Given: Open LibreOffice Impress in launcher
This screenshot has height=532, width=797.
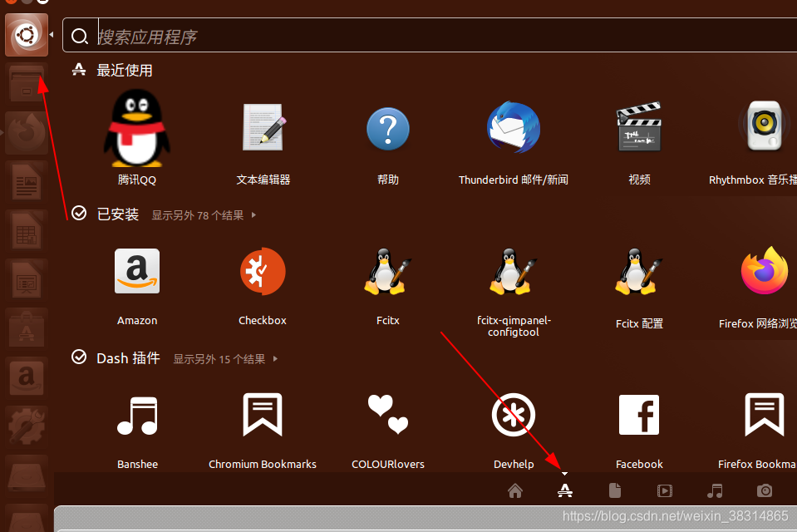Looking at the screenshot, I should [27, 279].
